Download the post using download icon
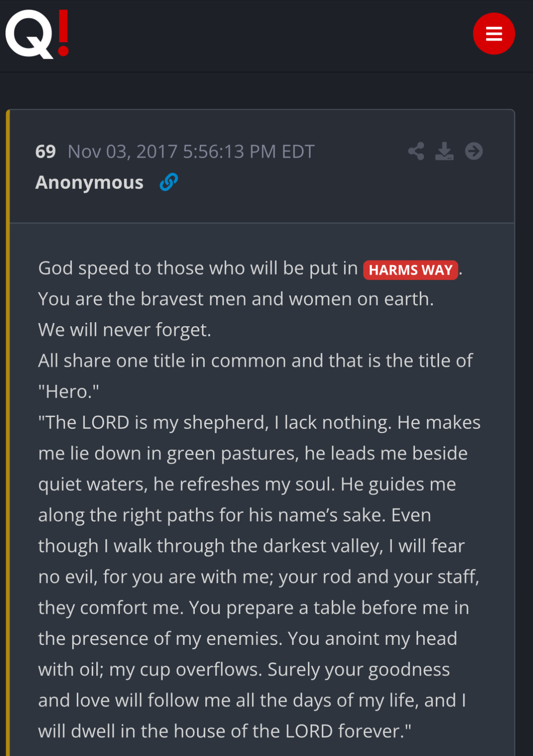Viewport: 533px width, 756px height. [x=444, y=151]
